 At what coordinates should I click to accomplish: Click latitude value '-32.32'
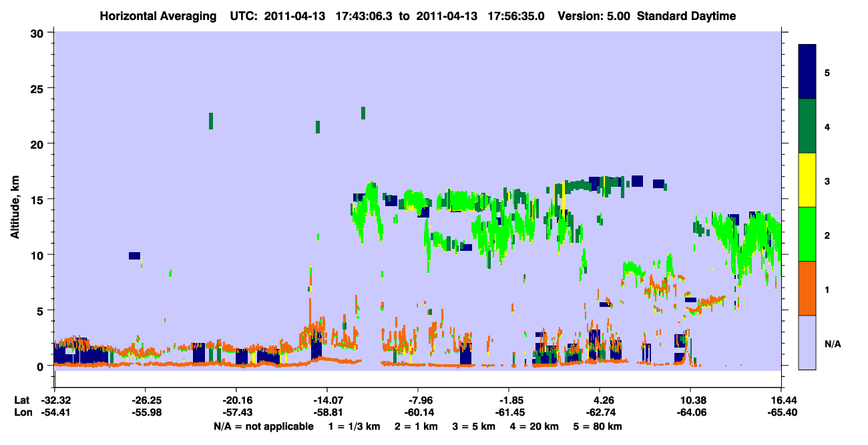coord(55,400)
